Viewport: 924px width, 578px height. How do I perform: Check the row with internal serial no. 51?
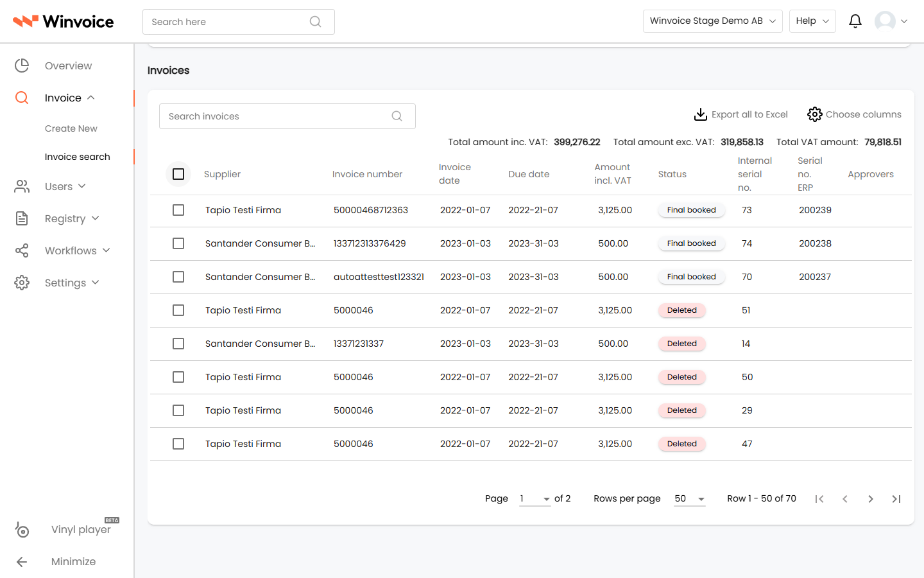[x=178, y=310]
